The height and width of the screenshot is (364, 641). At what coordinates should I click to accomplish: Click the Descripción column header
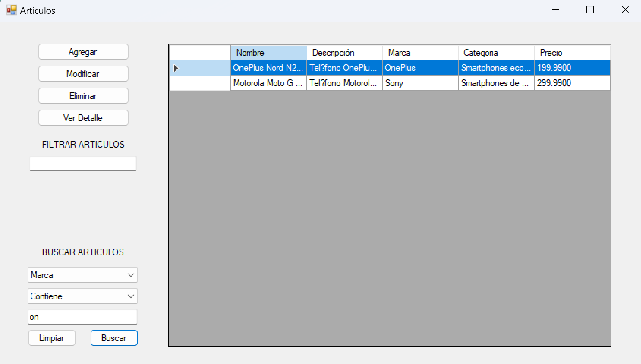point(344,53)
